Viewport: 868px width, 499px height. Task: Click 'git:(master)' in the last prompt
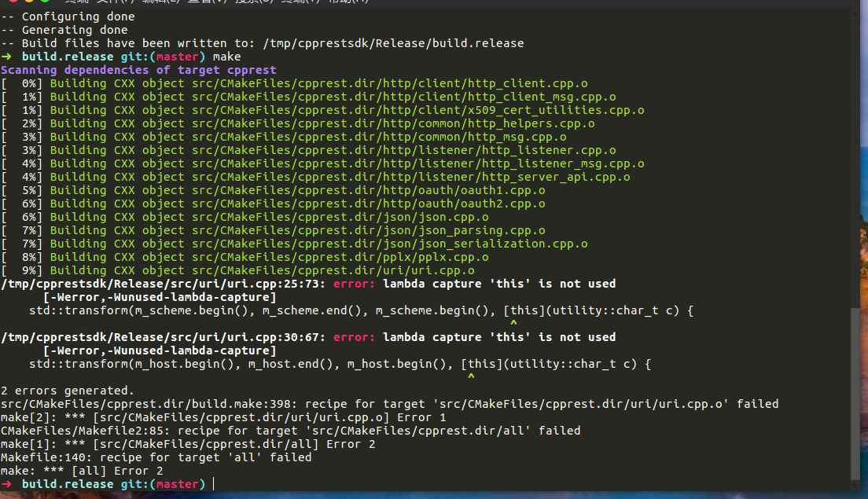coord(163,484)
